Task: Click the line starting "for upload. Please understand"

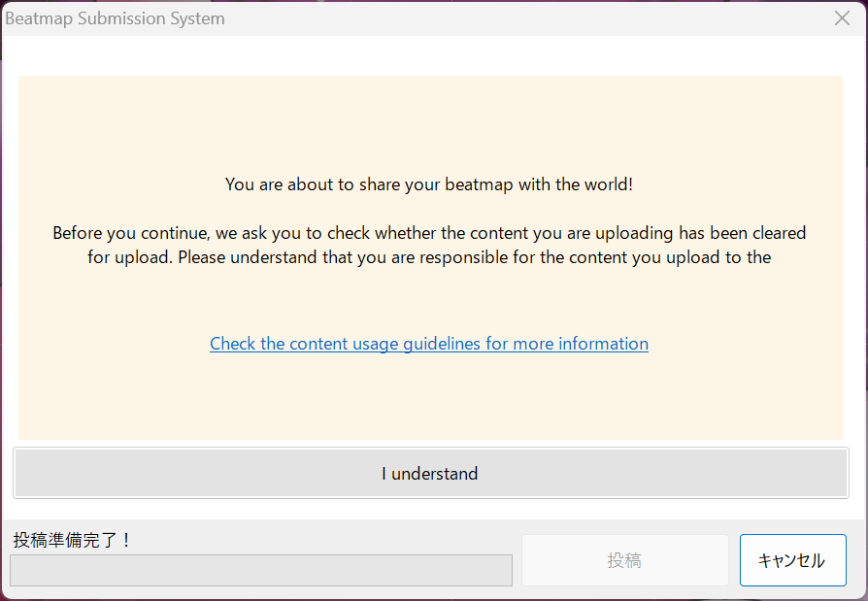Action: pyautogui.click(x=428, y=258)
